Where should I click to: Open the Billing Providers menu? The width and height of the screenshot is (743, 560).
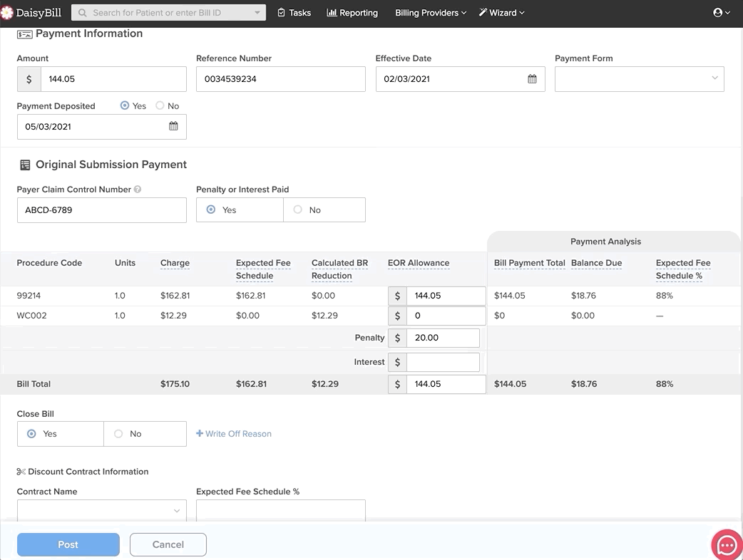tap(430, 13)
